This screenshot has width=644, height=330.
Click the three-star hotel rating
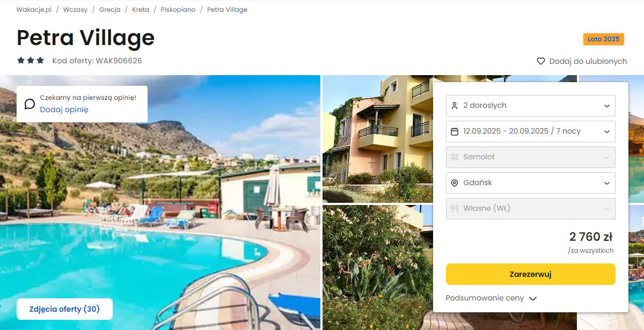click(31, 61)
